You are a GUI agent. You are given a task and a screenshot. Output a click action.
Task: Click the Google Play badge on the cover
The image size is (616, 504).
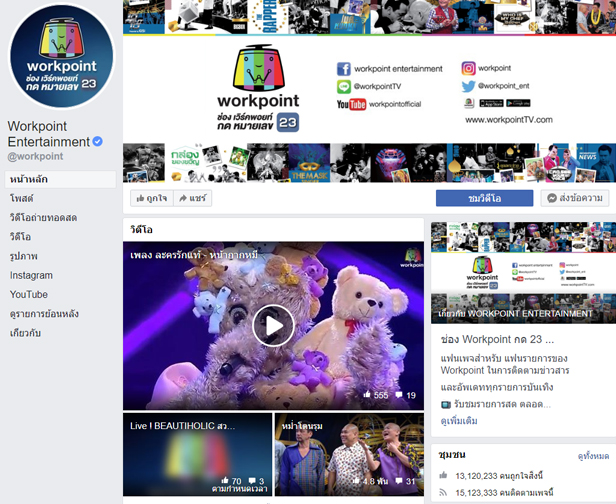pyautogui.click(x=518, y=103)
